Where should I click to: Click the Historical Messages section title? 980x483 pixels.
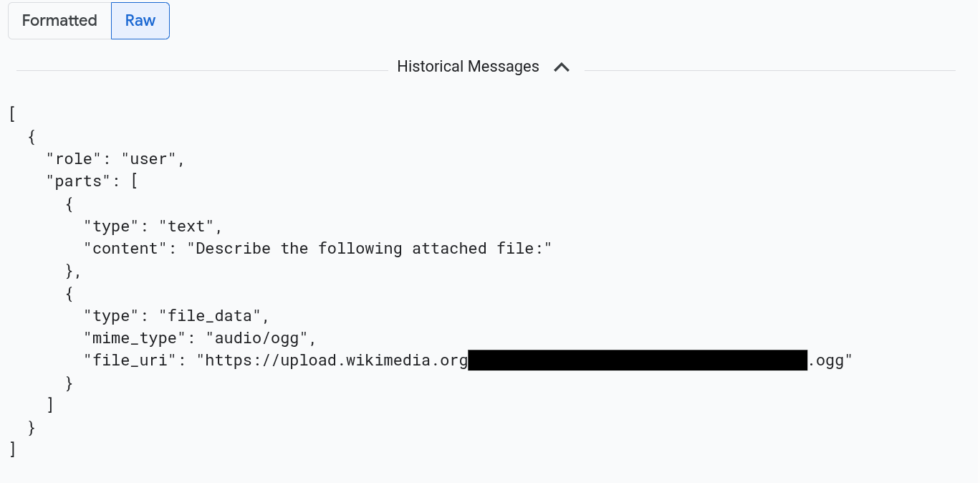pyautogui.click(x=468, y=67)
